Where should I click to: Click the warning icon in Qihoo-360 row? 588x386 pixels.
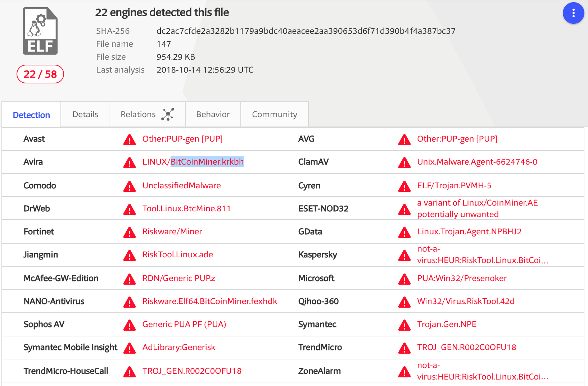404,302
